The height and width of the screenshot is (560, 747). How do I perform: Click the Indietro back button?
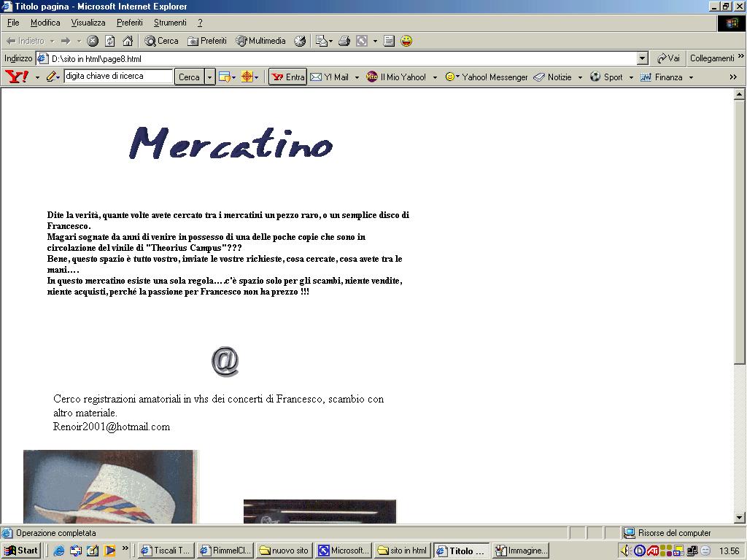26,41
